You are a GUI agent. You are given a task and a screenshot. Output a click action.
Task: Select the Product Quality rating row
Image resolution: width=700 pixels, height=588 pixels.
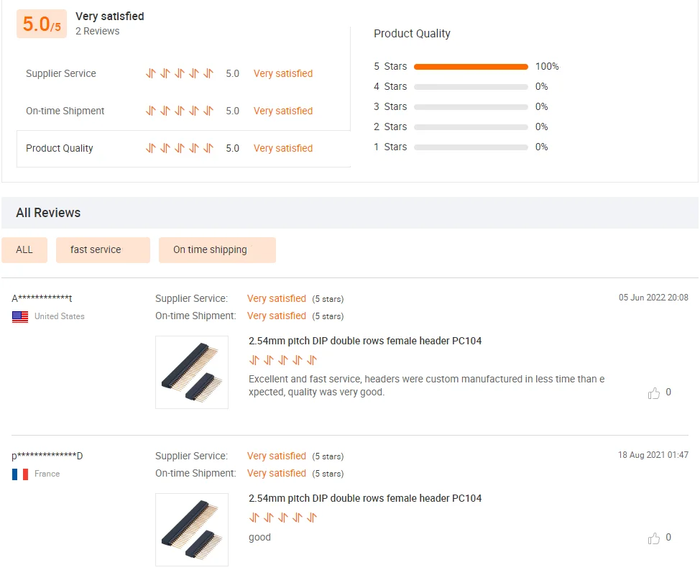tap(183, 149)
